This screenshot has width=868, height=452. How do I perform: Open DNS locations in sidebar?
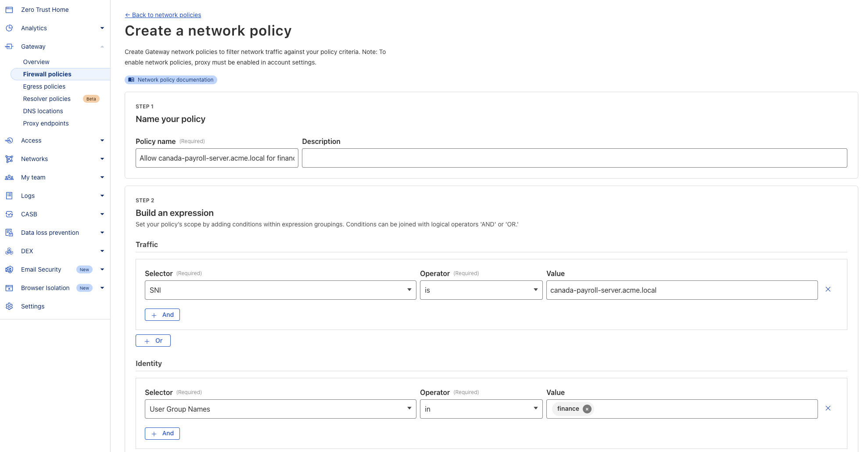(x=43, y=111)
